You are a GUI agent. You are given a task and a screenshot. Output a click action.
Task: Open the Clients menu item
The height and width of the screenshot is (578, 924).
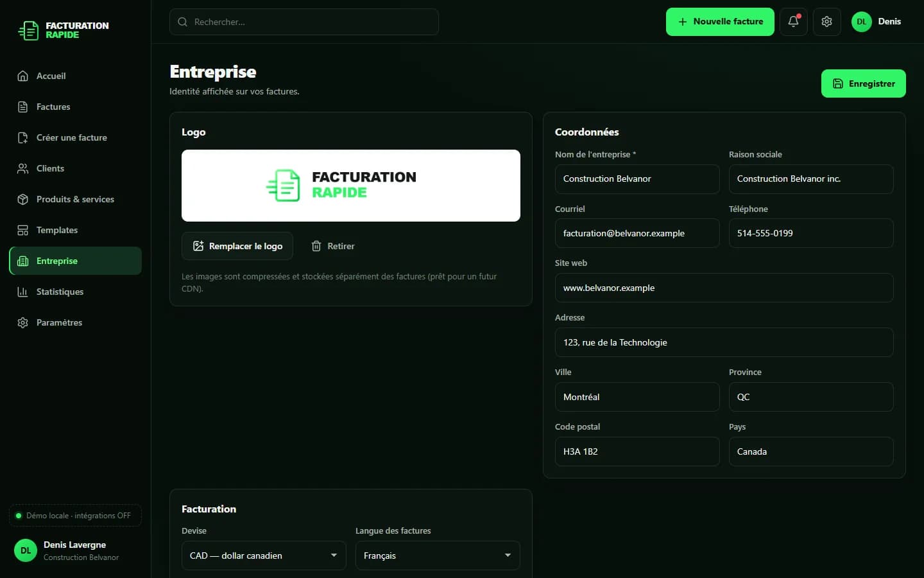(x=76, y=168)
